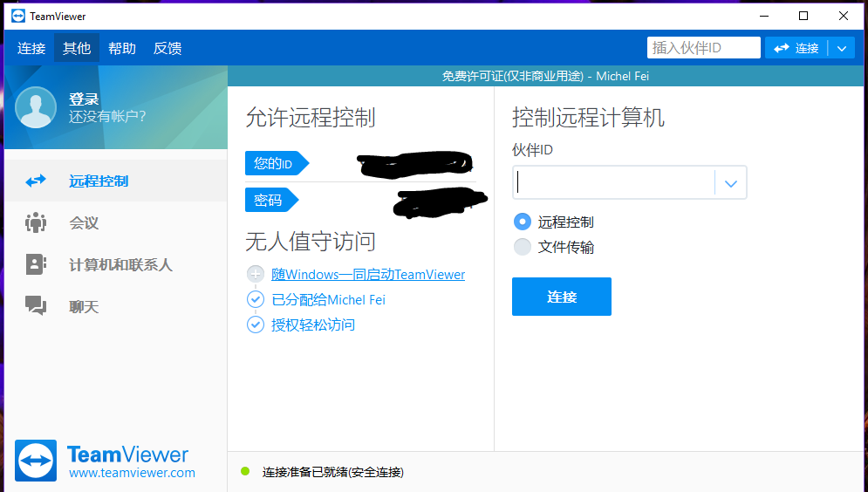Viewport: 868px width, 492px height.
Task: Click the TeamViewer title bar app icon
Action: pyautogui.click(x=18, y=16)
